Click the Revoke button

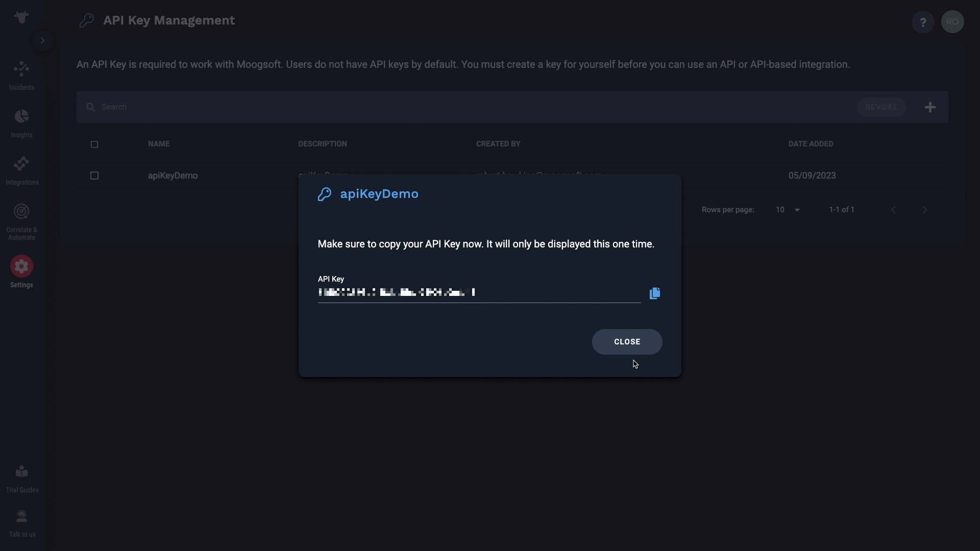pos(881,107)
